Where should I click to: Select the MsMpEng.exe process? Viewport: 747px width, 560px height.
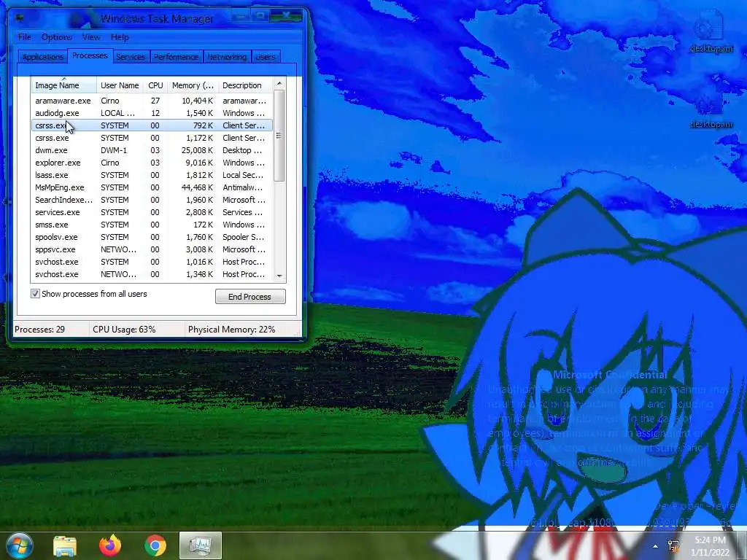pyautogui.click(x=152, y=187)
